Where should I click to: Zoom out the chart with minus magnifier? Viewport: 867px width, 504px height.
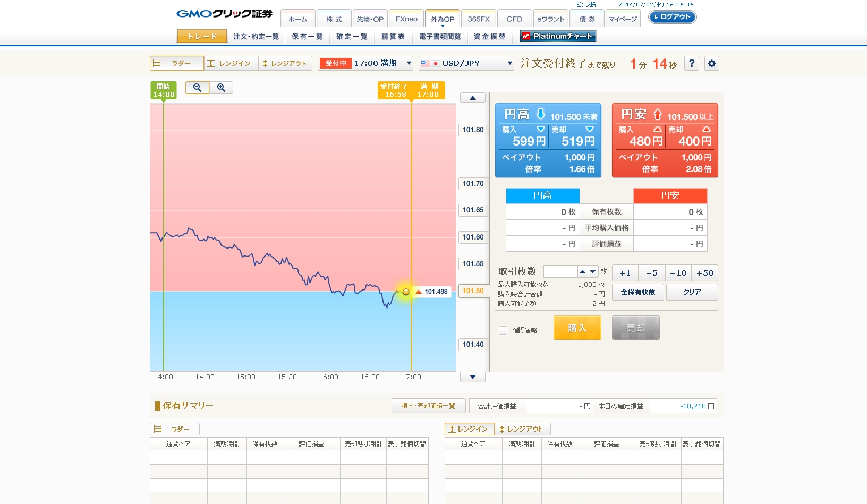click(x=197, y=88)
